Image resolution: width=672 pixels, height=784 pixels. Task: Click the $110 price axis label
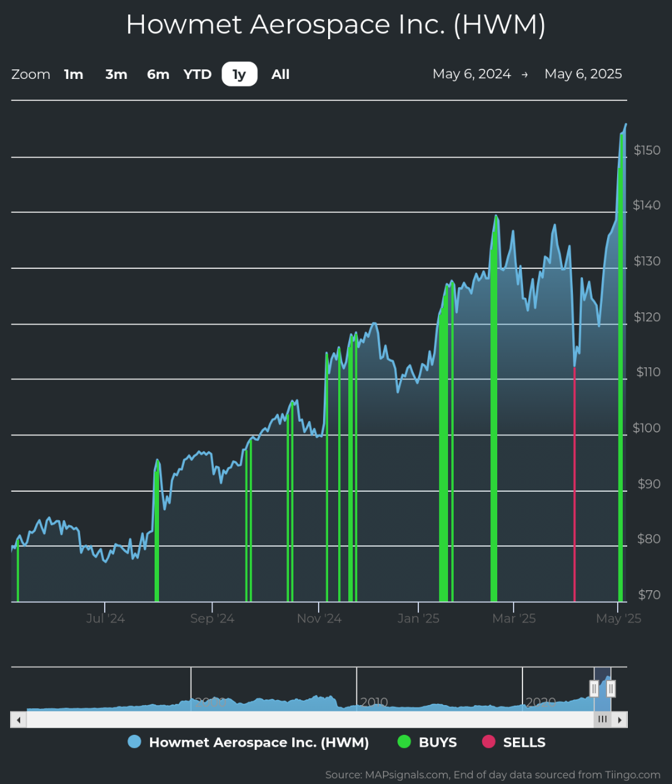pos(649,372)
